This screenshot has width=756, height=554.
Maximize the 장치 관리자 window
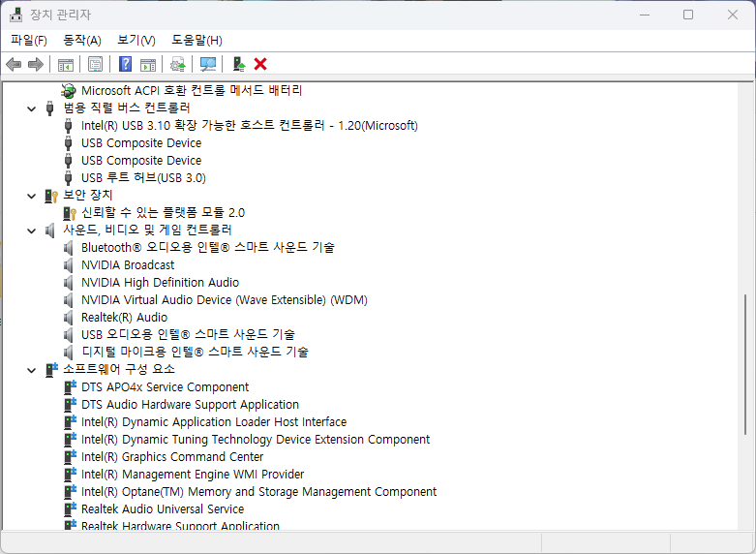688,15
